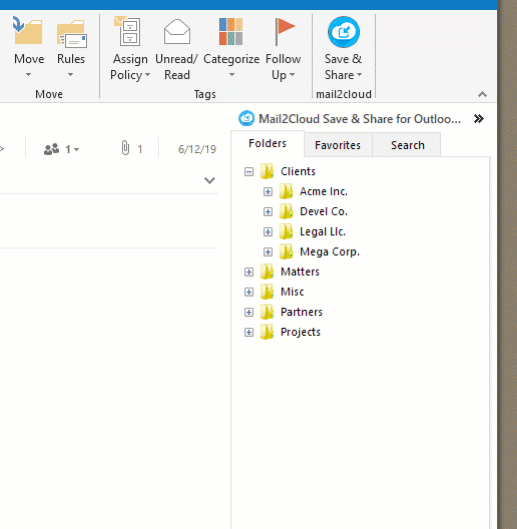Select the Projects tree label
The height and width of the screenshot is (529, 517).
click(300, 332)
